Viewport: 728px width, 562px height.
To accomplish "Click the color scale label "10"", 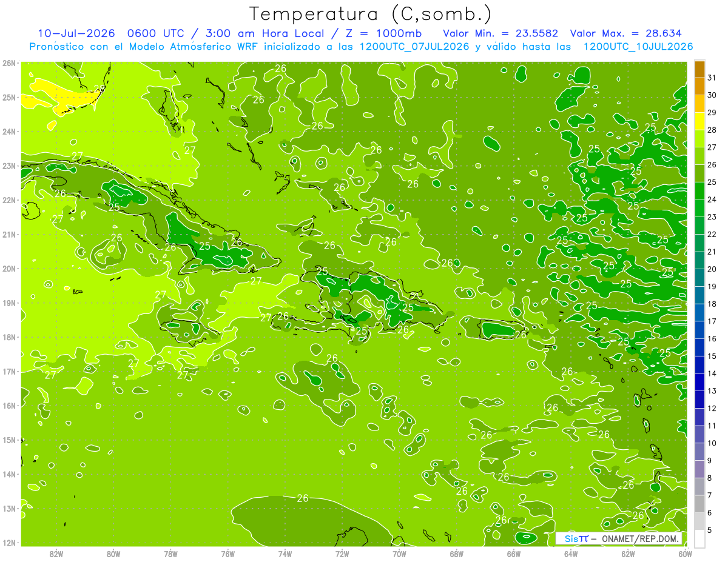I will (712, 443).
